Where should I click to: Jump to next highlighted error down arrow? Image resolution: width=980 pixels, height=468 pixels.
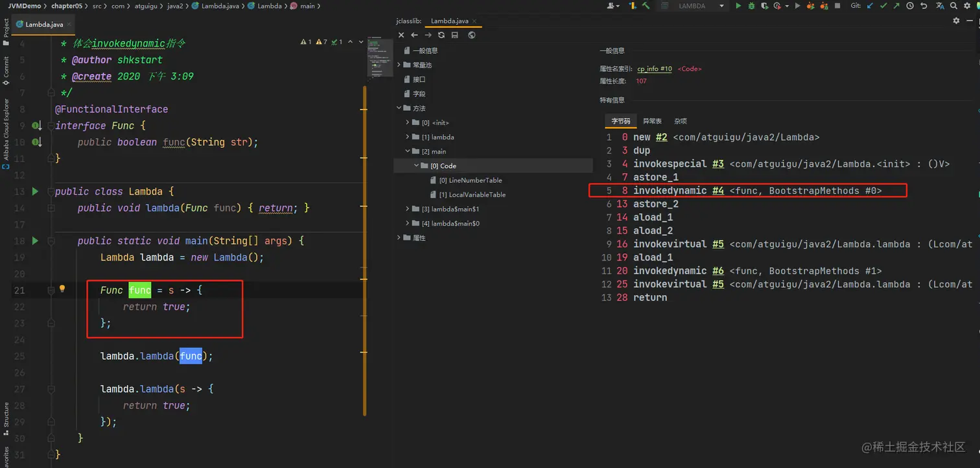tap(362, 42)
